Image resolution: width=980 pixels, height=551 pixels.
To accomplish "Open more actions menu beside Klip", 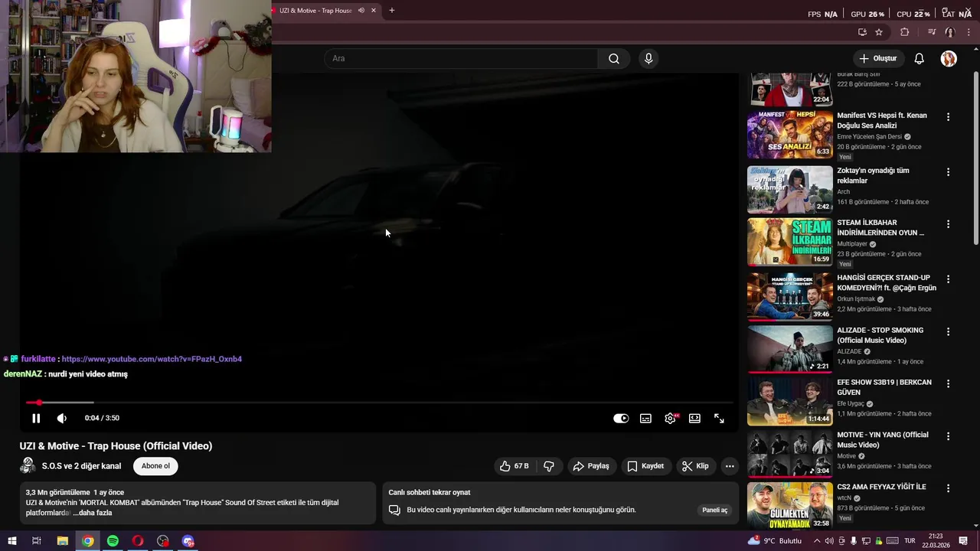I will click(730, 466).
